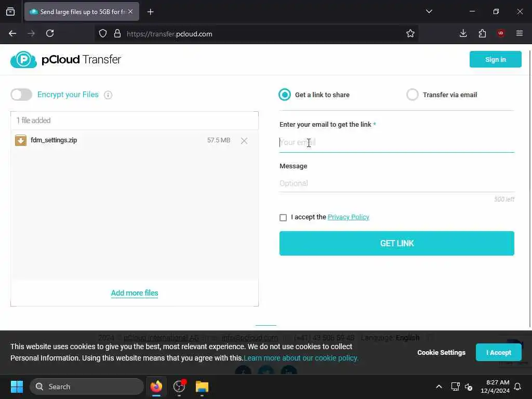Remove fdm_settings.zip with the X icon
532x399 pixels.
(x=244, y=141)
